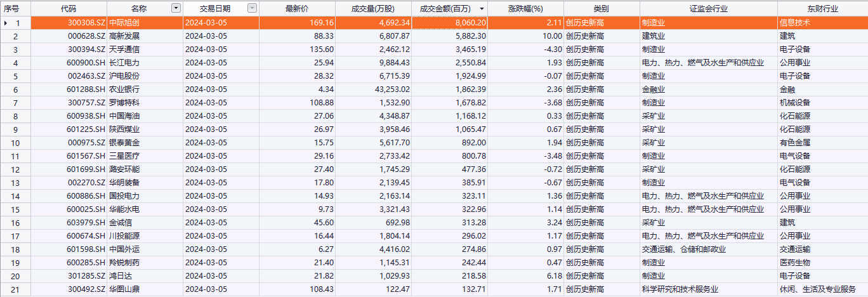The width and height of the screenshot is (868, 297).
Task: Click the sort arrow in 成交金额(百万) header
Action: (482, 9)
